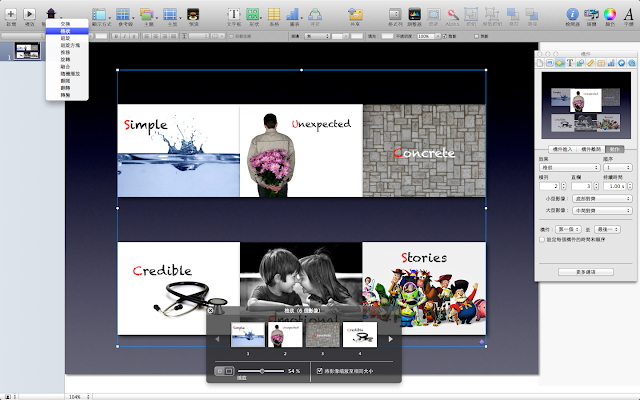Click the image scale slider at 54%
Screen dimensions: 640x400
[x=262, y=371]
